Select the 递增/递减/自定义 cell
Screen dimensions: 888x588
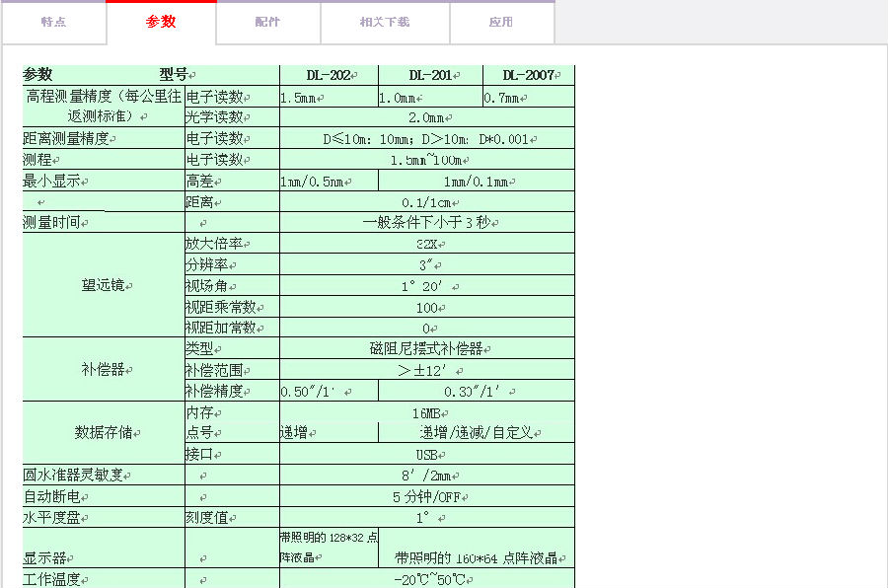pos(476,432)
